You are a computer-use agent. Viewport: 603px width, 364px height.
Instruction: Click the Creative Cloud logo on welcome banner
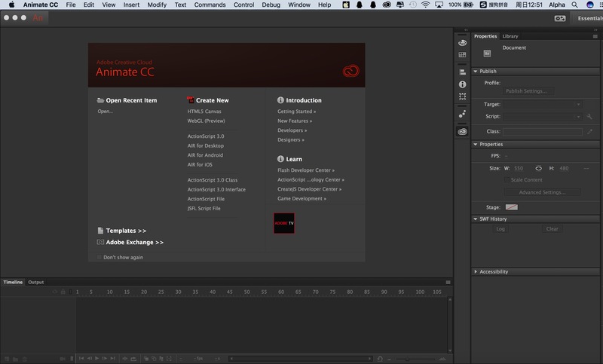[x=350, y=71]
